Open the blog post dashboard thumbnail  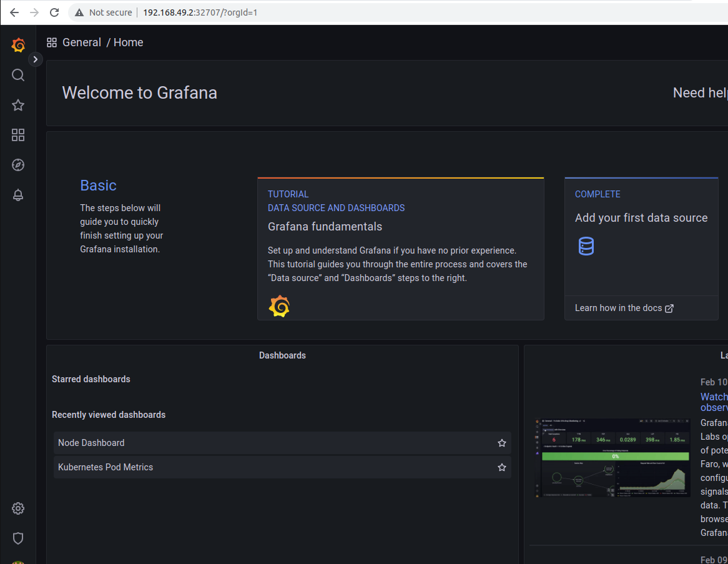[x=612, y=458]
